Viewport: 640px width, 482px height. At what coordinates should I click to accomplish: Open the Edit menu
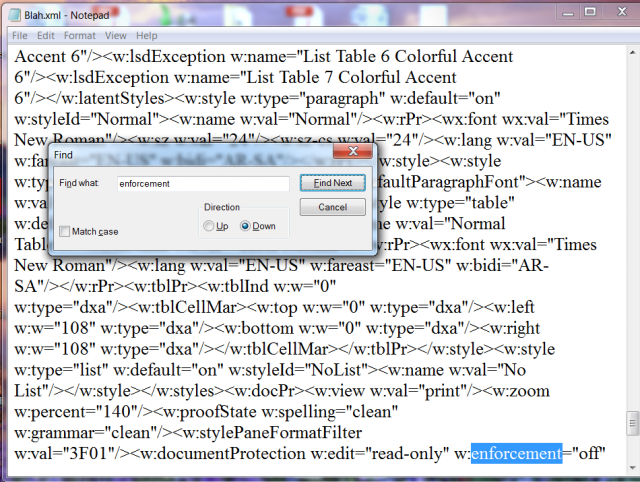point(45,36)
